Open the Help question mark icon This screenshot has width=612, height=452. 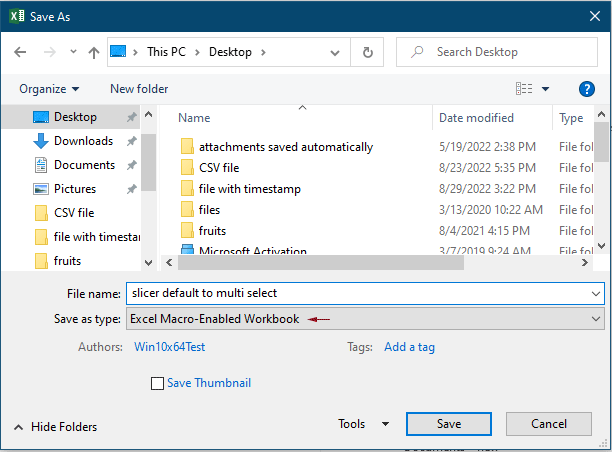[x=587, y=89]
